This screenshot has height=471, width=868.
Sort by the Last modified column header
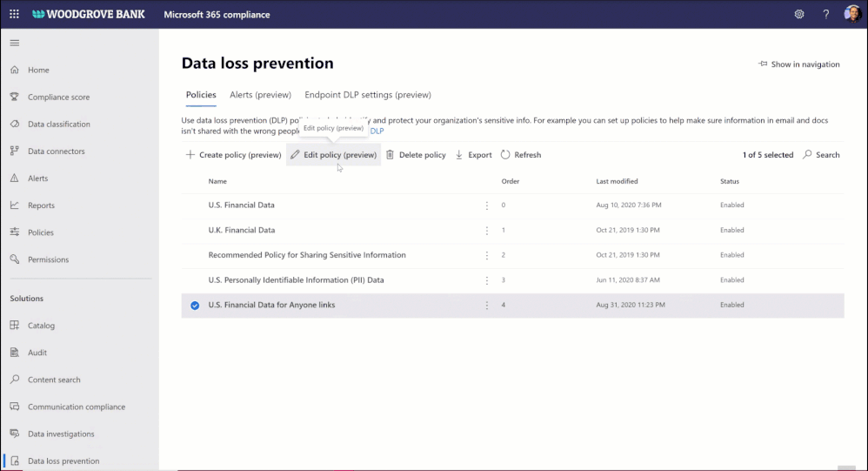click(x=617, y=181)
